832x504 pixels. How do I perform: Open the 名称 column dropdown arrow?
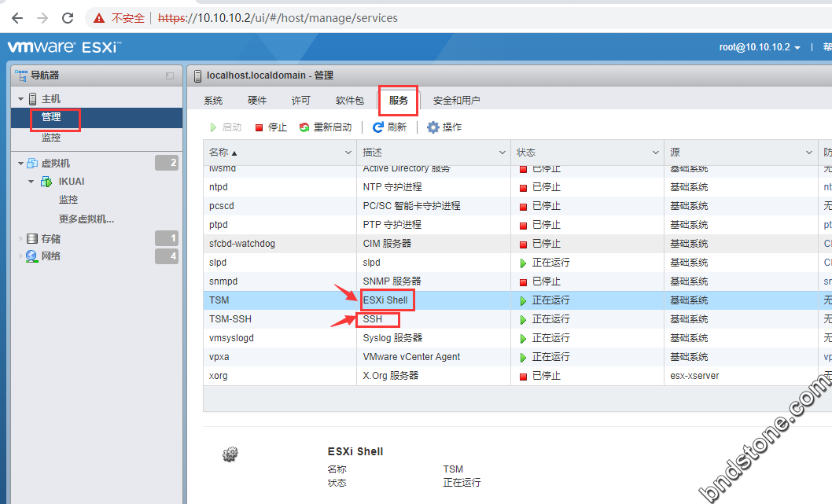pos(348,153)
